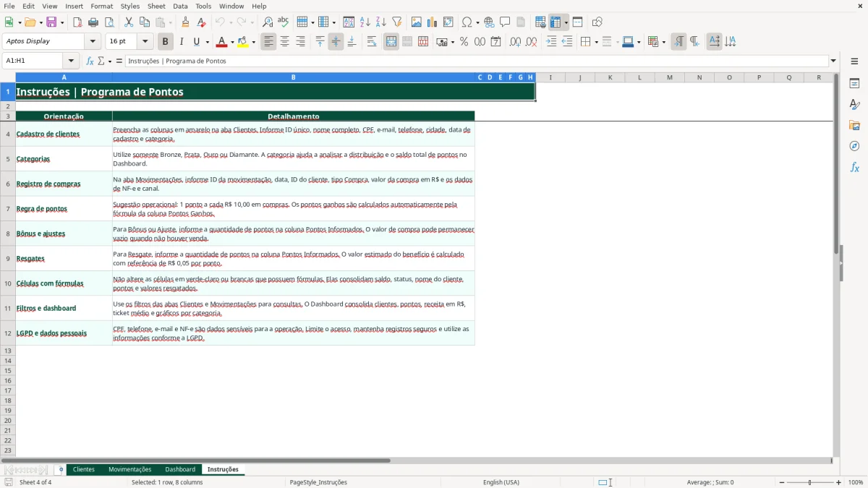
Task: Toggle Italic formatting
Action: click(x=182, y=42)
